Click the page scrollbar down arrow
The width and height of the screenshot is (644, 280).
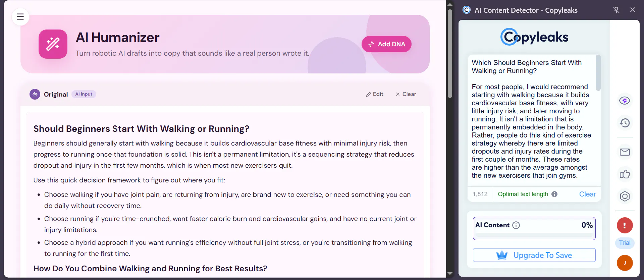click(450, 274)
